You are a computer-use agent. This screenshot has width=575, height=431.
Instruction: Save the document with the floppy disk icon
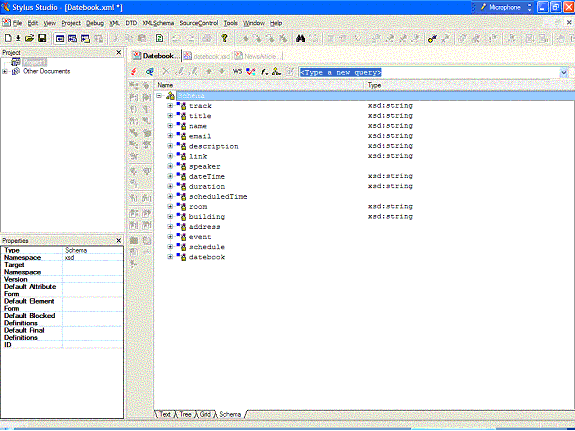tap(42, 38)
